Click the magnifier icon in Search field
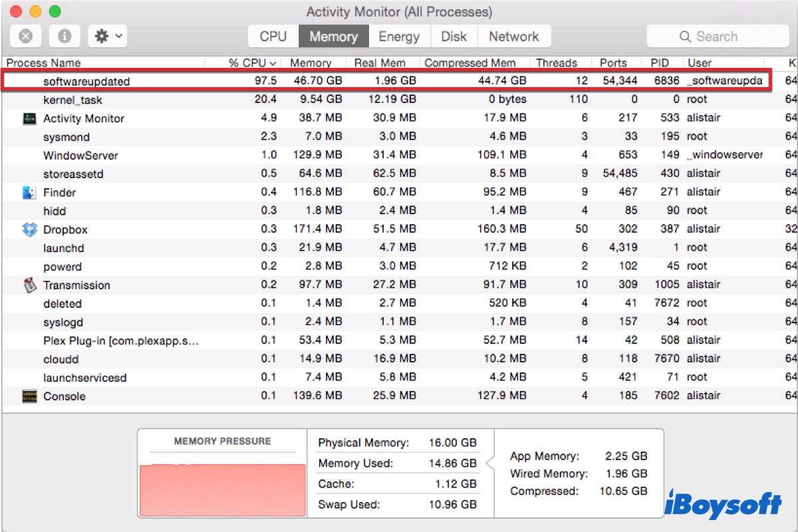Viewport: 798px width, 532px height. (x=684, y=37)
